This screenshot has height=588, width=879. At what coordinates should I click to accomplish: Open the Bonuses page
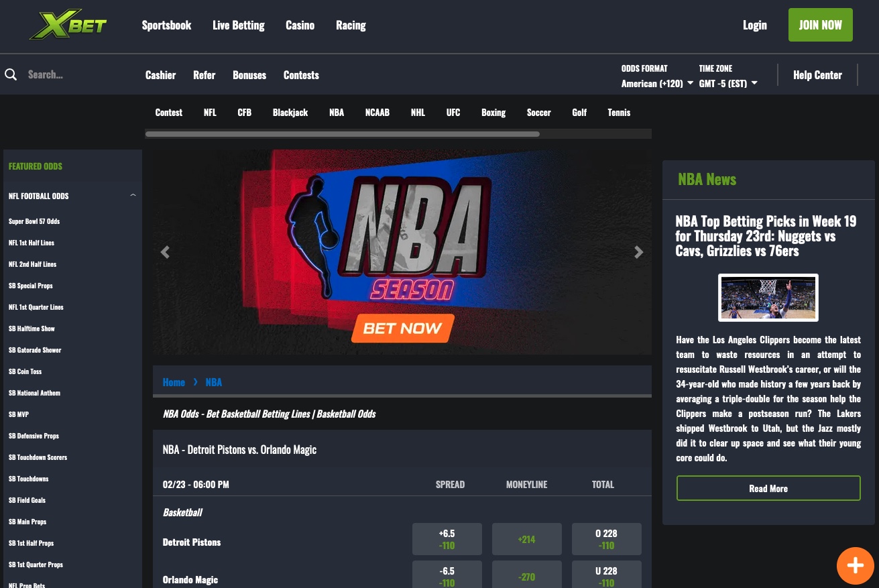point(249,74)
